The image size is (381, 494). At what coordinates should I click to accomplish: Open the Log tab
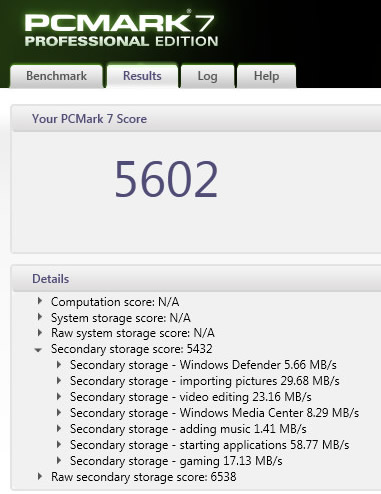[207, 76]
